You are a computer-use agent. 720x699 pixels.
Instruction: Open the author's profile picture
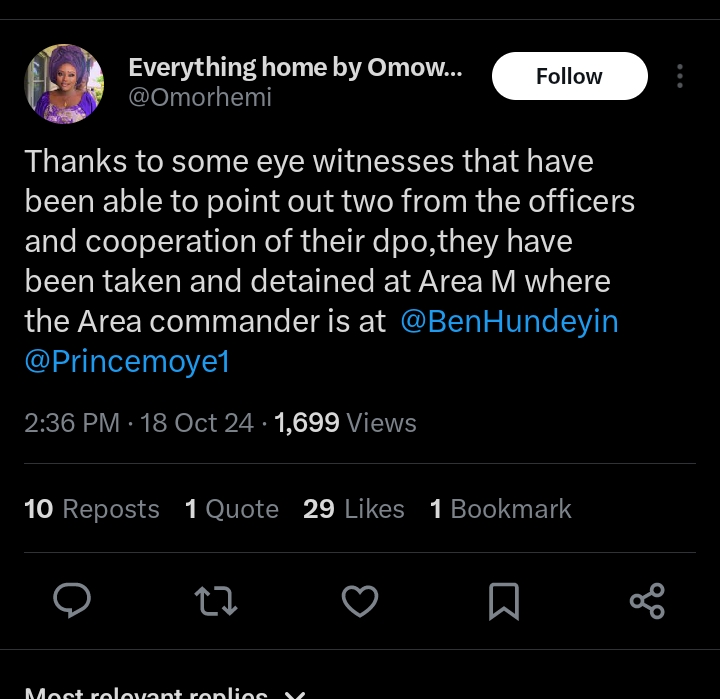pyautogui.click(x=64, y=84)
